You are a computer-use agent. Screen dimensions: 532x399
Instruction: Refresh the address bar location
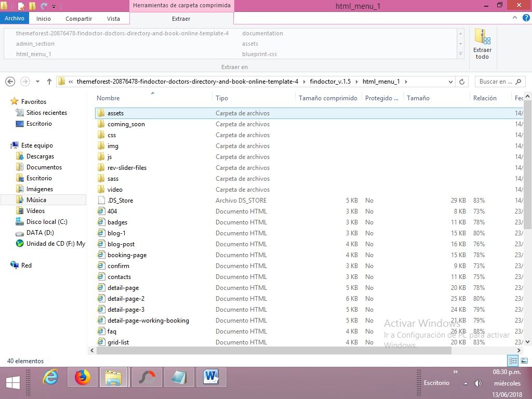point(462,82)
